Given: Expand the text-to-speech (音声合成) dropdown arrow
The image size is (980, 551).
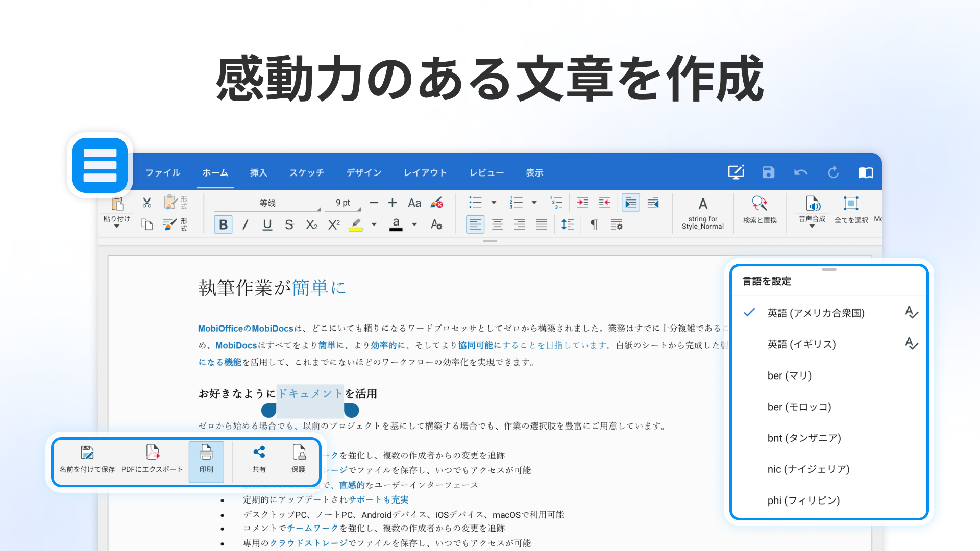Looking at the screenshot, I should tap(812, 227).
